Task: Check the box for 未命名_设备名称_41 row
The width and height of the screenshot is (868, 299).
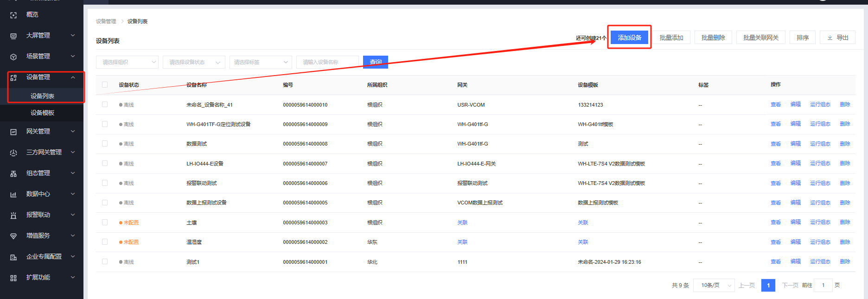Action: (x=105, y=105)
